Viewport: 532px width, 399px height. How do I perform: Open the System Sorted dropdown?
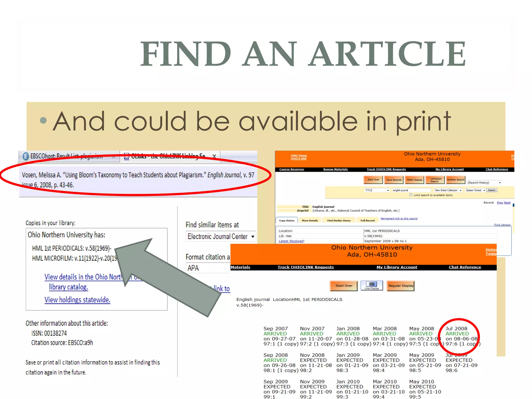coord(475,190)
